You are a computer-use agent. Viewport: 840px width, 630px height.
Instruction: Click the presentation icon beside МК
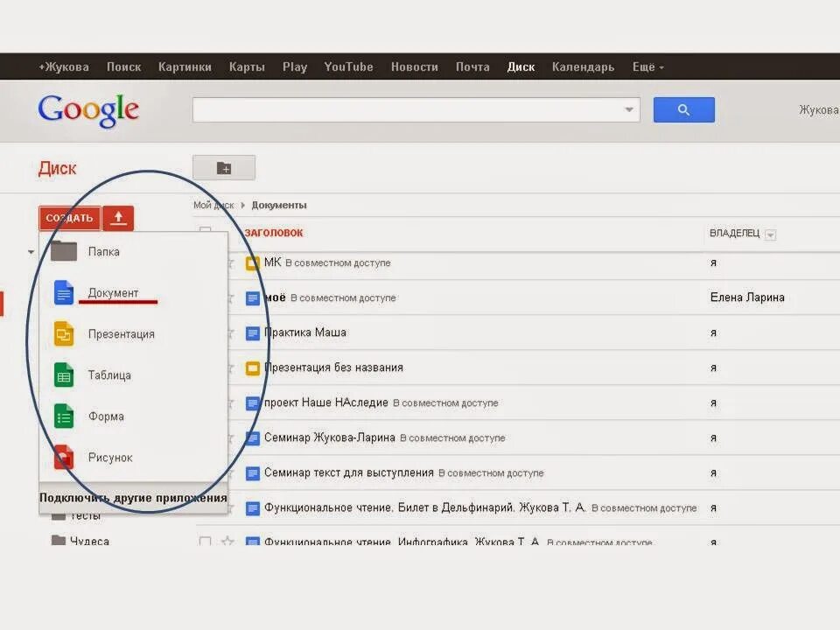pyautogui.click(x=252, y=263)
